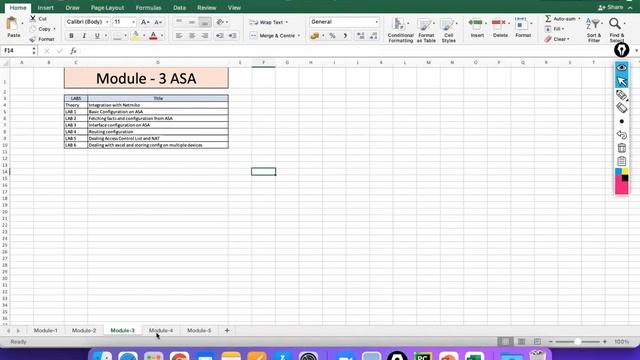
Task: Decrease decimal places
Action: pyautogui.click(x=373, y=36)
